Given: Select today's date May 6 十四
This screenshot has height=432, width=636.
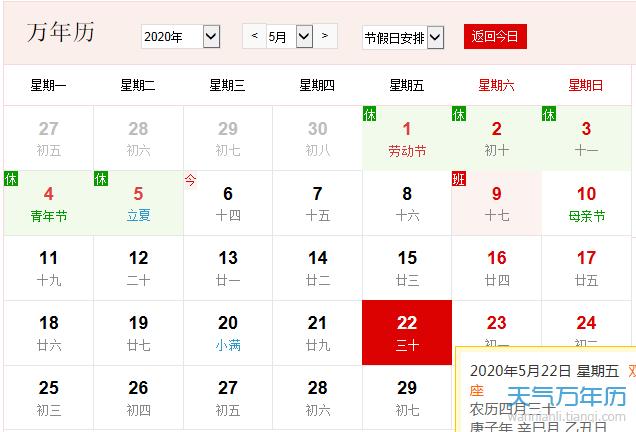Looking at the screenshot, I should click(228, 203).
